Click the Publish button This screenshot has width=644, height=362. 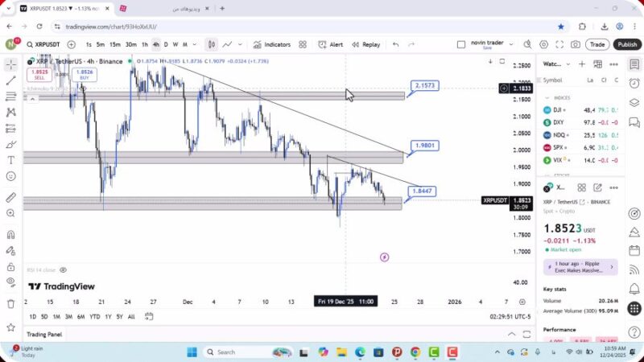coord(627,45)
